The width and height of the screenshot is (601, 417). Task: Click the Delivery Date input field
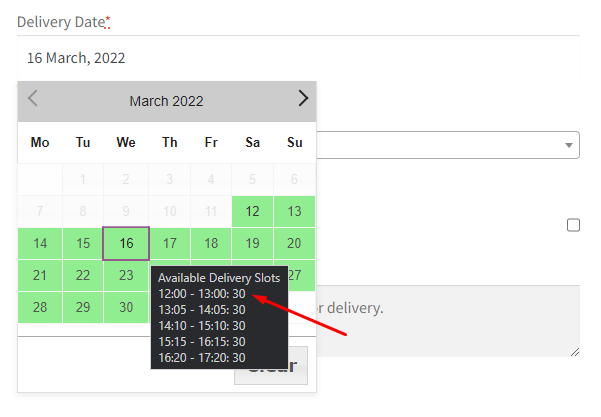click(298, 58)
